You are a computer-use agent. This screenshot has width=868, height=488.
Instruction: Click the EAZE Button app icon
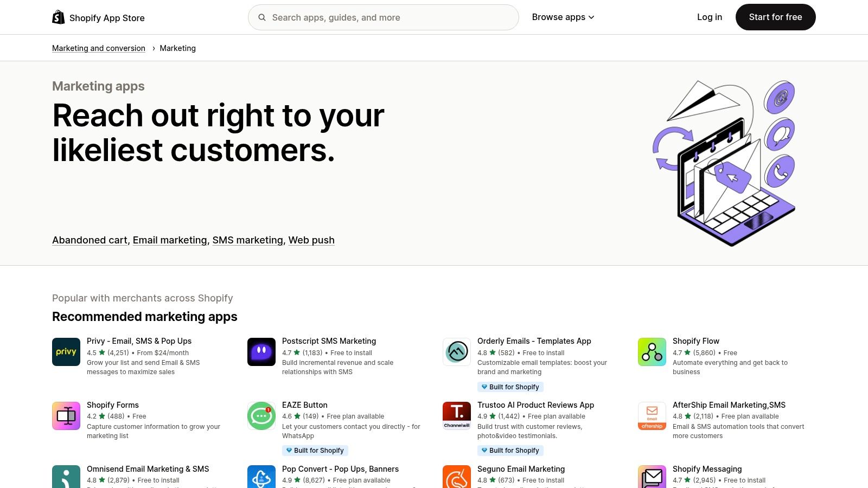pyautogui.click(x=261, y=415)
